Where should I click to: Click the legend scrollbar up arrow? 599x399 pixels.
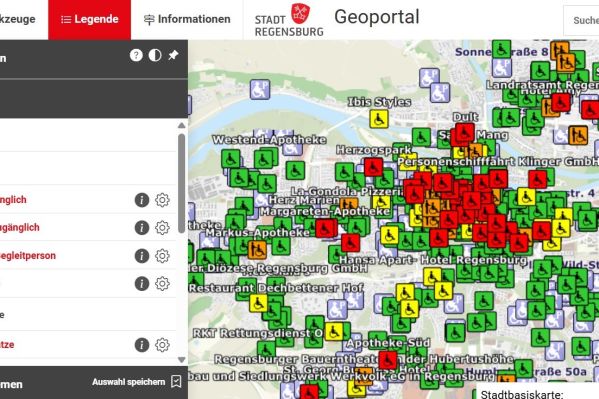181,125
